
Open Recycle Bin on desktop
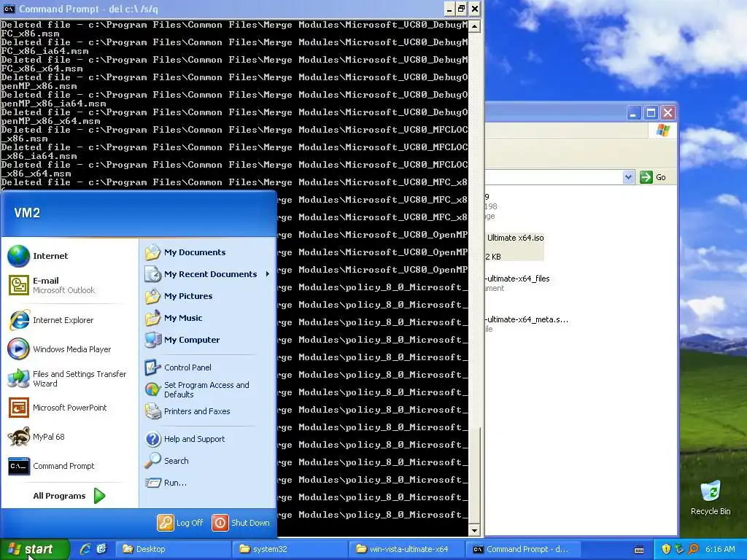coord(711,498)
